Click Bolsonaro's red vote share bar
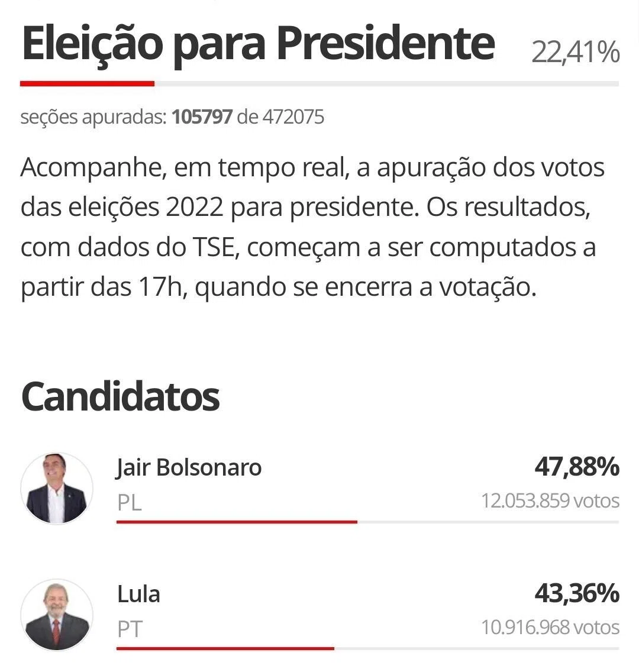This screenshot has height=672, width=639. (237, 522)
